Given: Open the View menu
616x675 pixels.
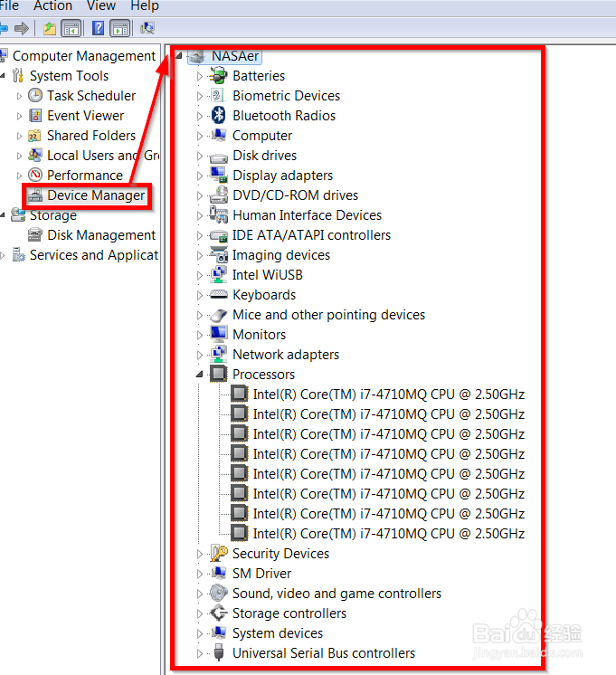Looking at the screenshot, I should pyautogui.click(x=101, y=5).
